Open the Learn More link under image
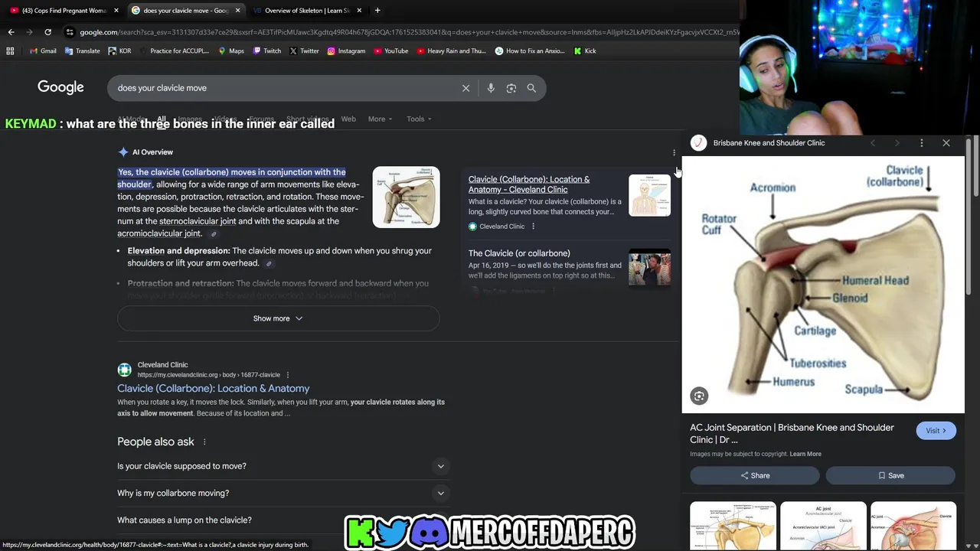 click(805, 454)
